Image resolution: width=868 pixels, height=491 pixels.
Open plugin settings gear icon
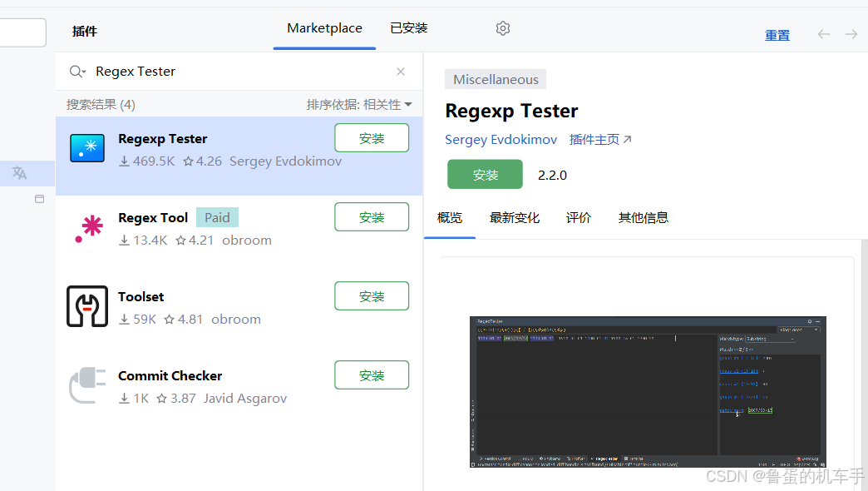click(503, 28)
